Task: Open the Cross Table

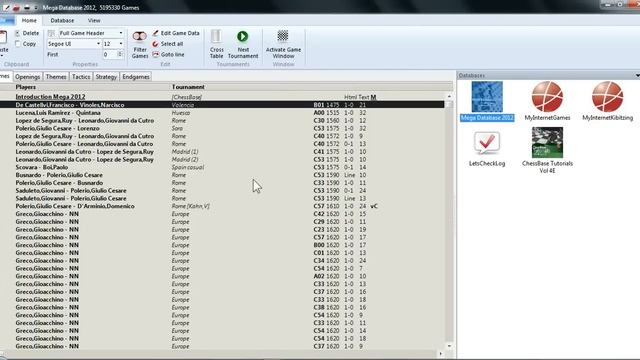Action: (x=216, y=44)
